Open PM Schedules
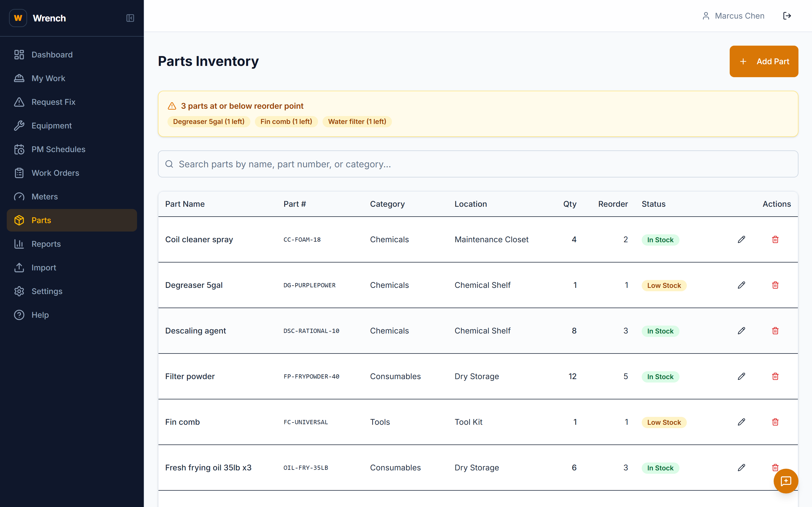Viewport: 812px width, 507px height. [x=58, y=149]
